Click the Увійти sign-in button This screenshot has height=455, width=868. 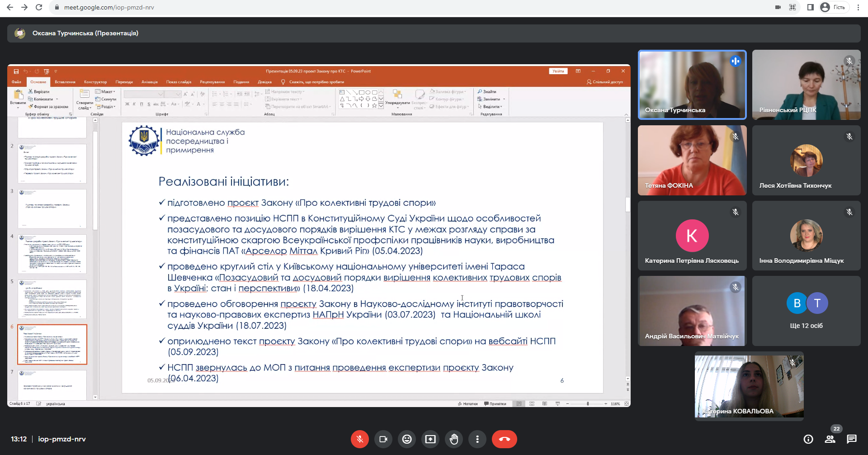(558, 71)
